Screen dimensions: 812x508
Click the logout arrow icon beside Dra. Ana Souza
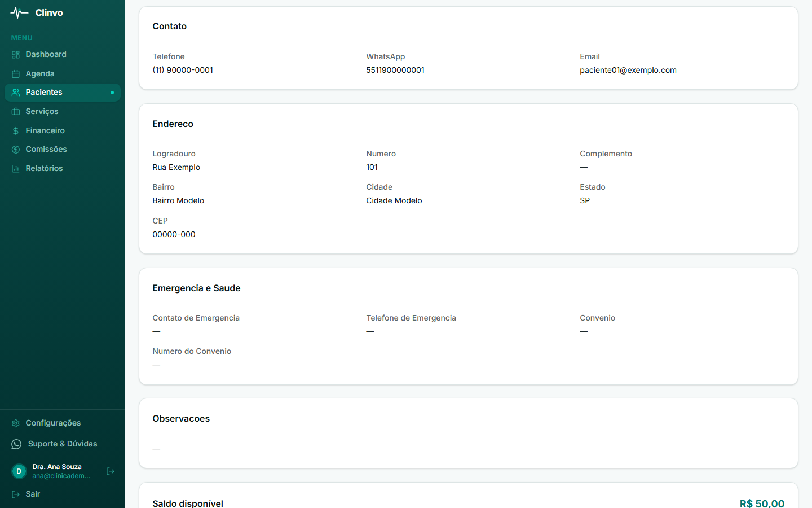click(111, 471)
